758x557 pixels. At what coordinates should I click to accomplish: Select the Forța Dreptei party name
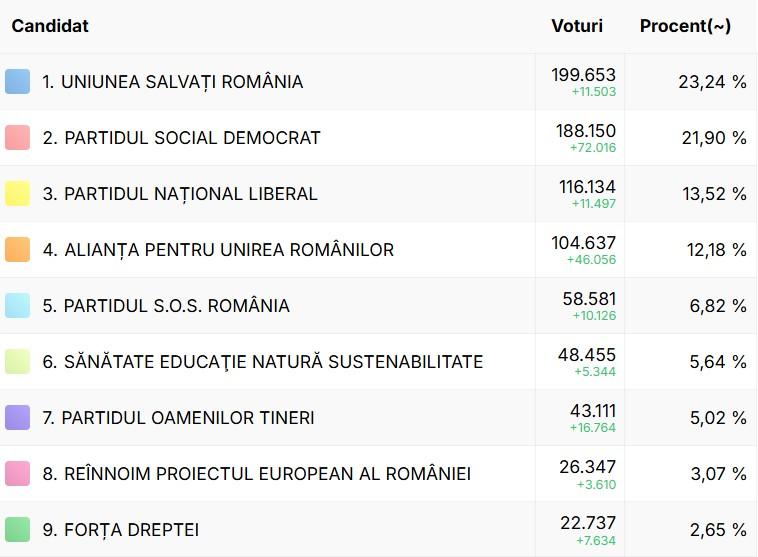[x=120, y=530]
